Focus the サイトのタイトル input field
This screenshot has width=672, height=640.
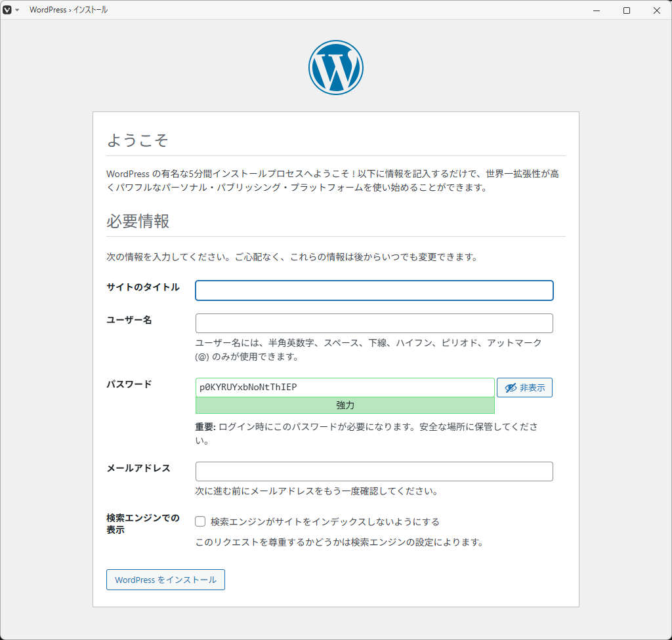tap(374, 290)
